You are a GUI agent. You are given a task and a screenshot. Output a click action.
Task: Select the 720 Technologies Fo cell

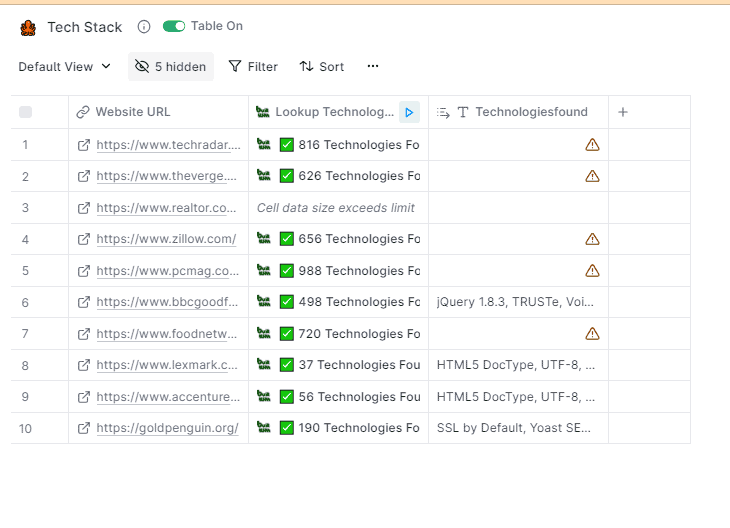click(338, 333)
